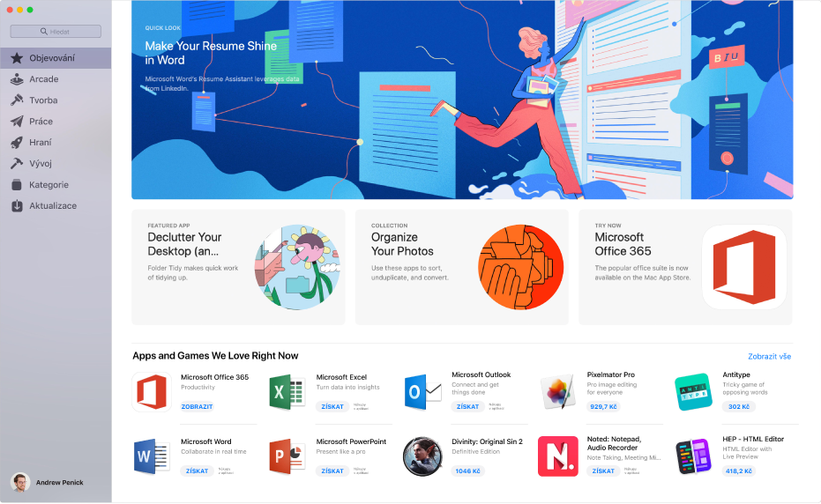Click the Aktualizace download icon
Viewport: 821px width, 504px height.
(x=17, y=205)
